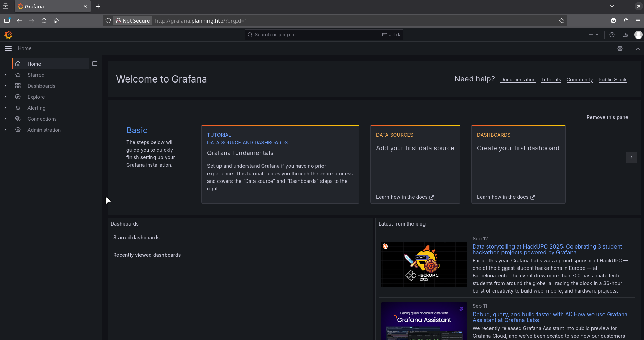The image size is (644, 340).
Task: Open the user profile avatar
Action: 638,35
